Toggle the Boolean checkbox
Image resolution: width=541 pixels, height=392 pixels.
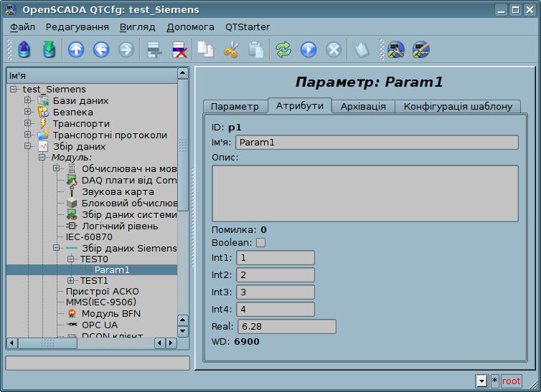click(x=260, y=243)
